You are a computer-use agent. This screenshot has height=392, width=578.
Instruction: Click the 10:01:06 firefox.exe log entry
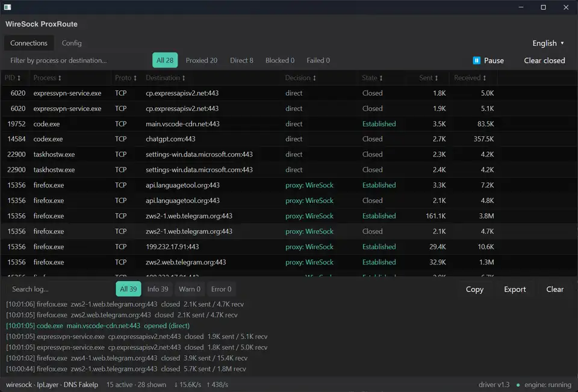pos(125,304)
